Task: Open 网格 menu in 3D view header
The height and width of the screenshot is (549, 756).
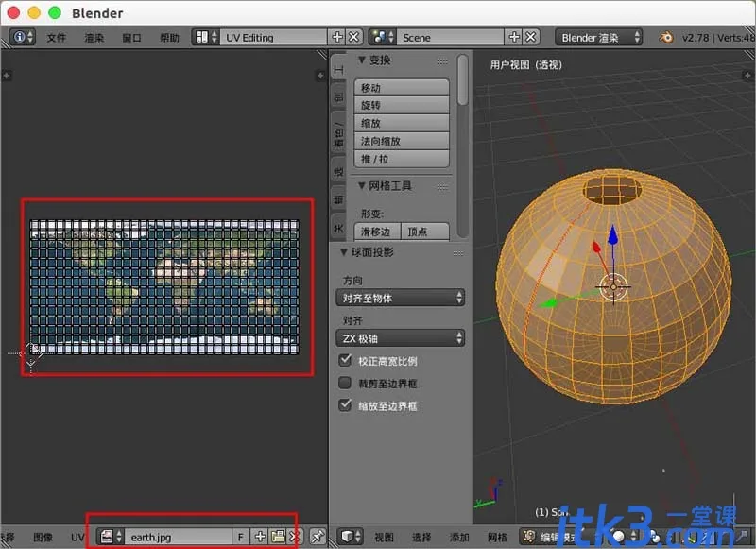Action: pos(497,537)
